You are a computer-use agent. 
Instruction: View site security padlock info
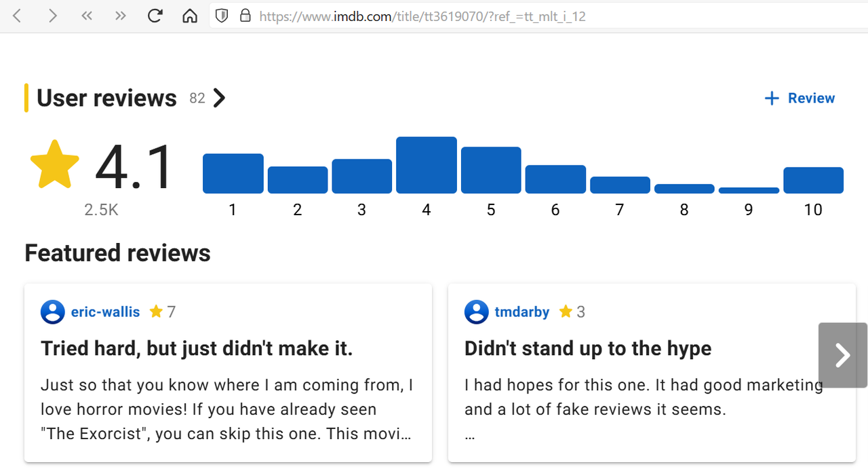[245, 16]
